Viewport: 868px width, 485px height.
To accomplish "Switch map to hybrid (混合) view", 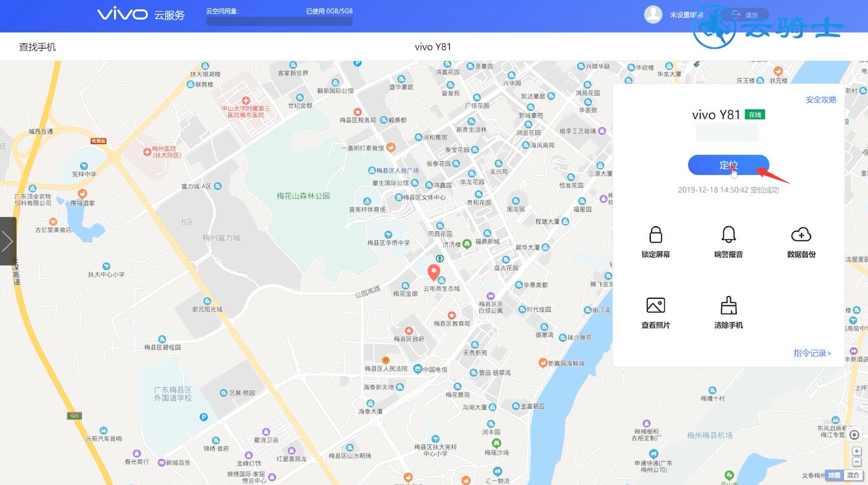I will coord(853,475).
